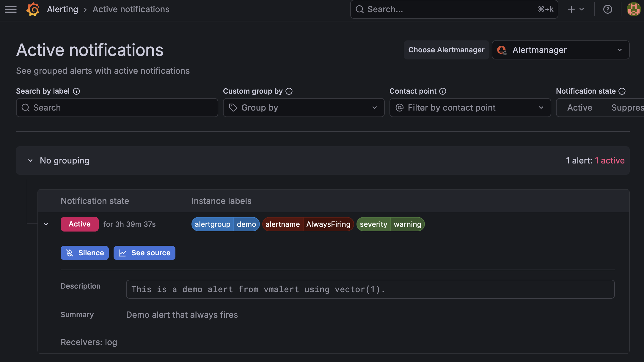Click the Search by label input field
Viewport: 644px width, 362px height.
coord(117,108)
